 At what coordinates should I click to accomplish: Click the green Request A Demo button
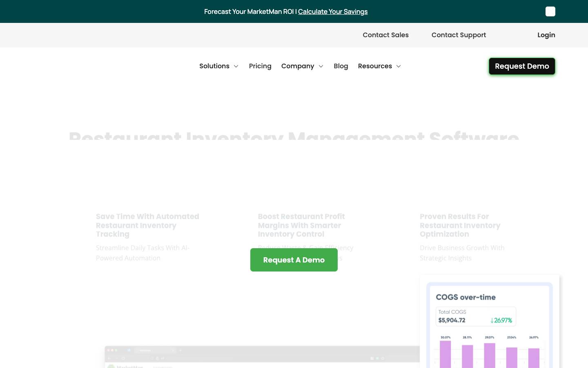pos(294,260)
